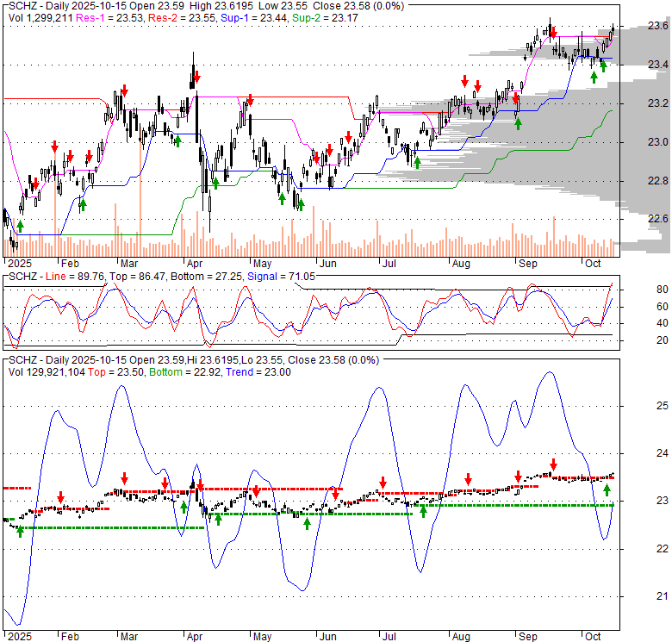Viewport: 672px width, 642px height.
Task: Click the 22 label on trend chart axis
Action: pos(663,549)
